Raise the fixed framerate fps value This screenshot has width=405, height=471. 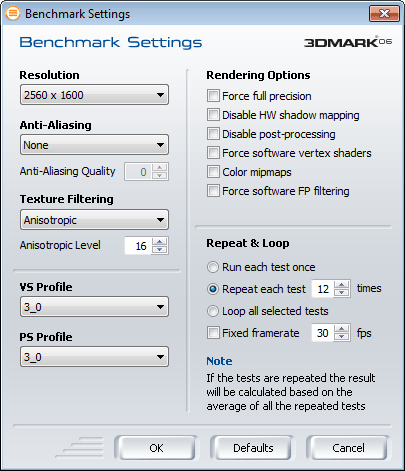341,329
